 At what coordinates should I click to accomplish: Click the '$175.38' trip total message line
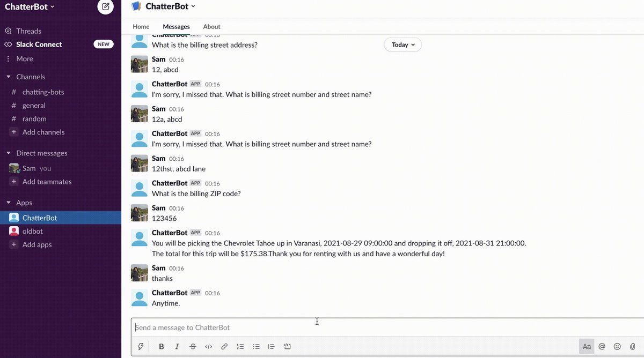(x=298, y=254)
